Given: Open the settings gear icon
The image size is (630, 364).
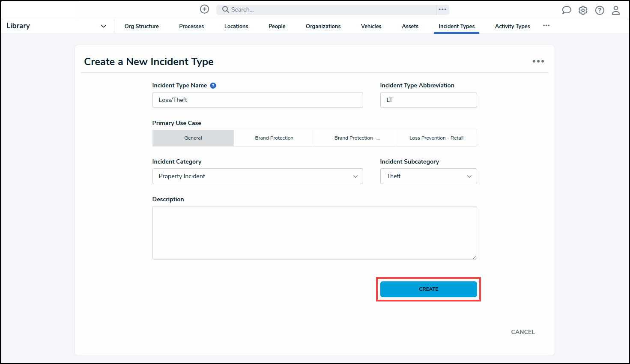Looking at the screenshot, I should pos(583,10).
